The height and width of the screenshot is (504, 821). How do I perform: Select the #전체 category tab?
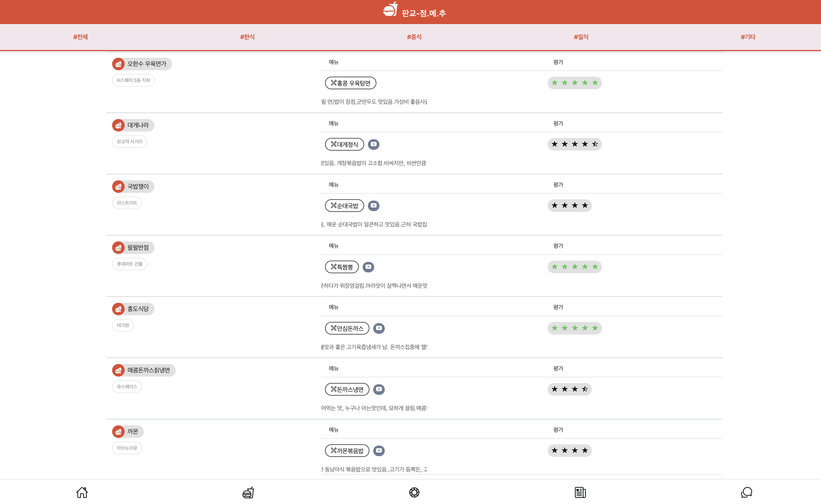(x=80, y=37)
